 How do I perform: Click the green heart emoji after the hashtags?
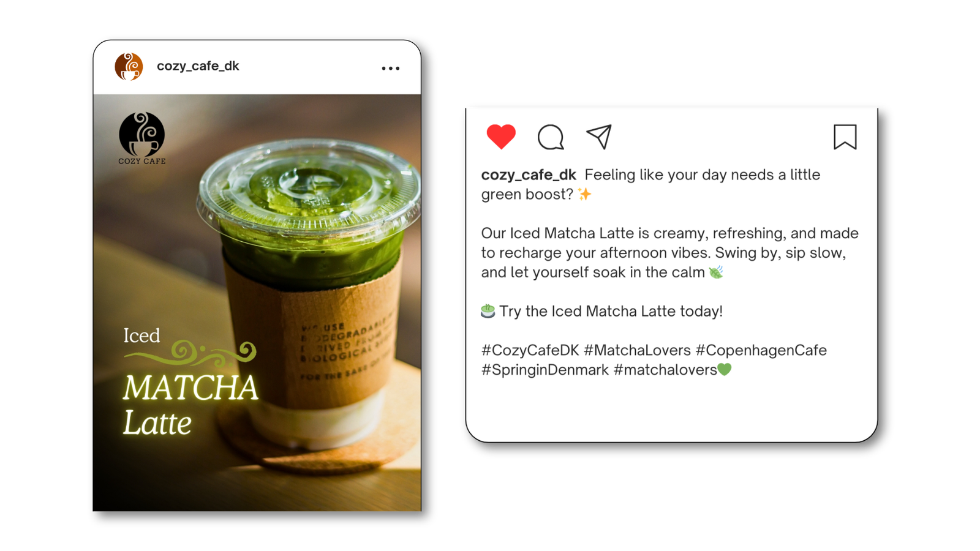pyautogui.click(x=725, y=370)
